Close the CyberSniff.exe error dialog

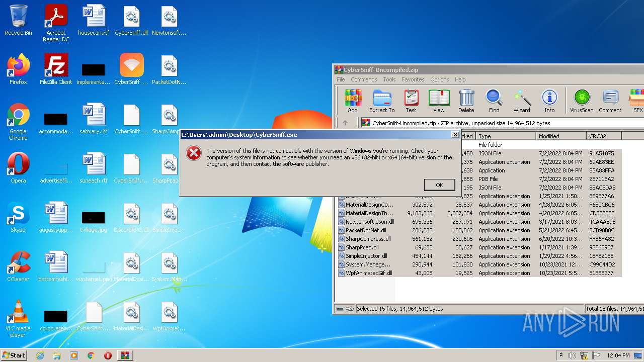coord(455,135)
